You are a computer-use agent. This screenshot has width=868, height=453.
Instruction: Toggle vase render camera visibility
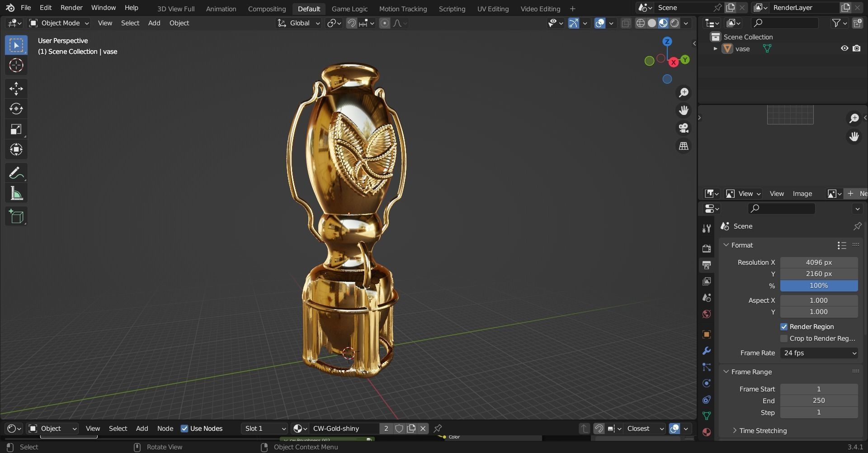(x=857, y=48)
